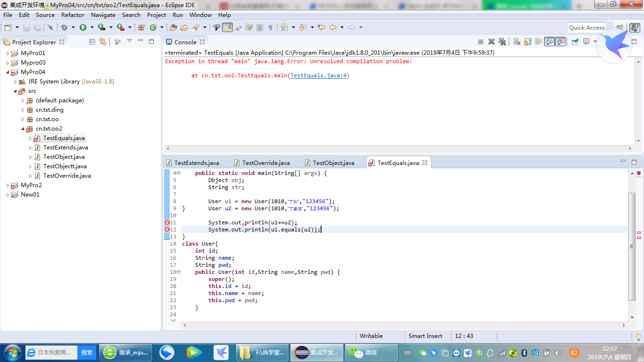Click Collapse All in Project Explorer

[x=92, y=41]
